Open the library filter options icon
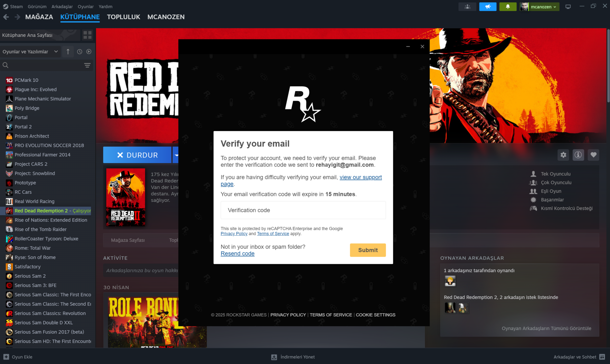This screenshot has height=364, width=610. coord(87,65)
